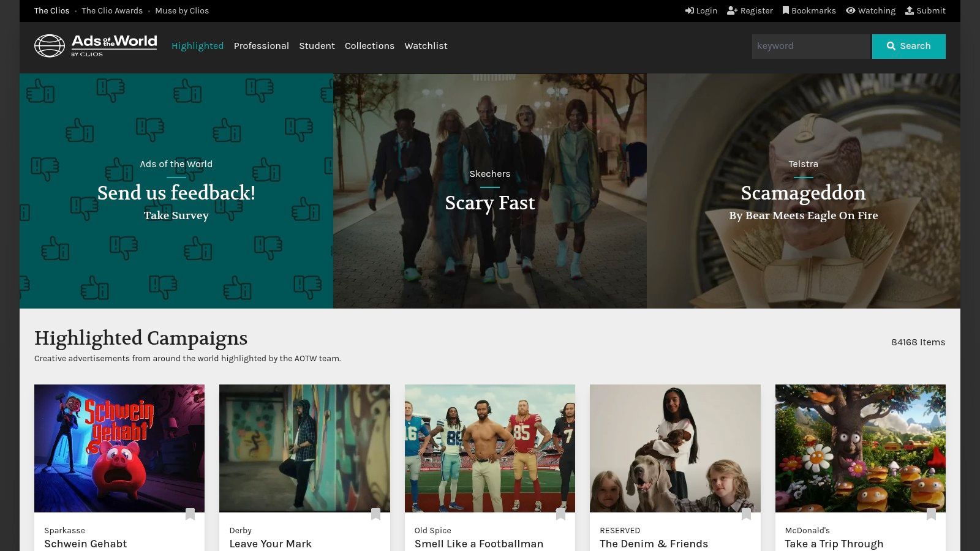Click The Clios link

(52, 10)
